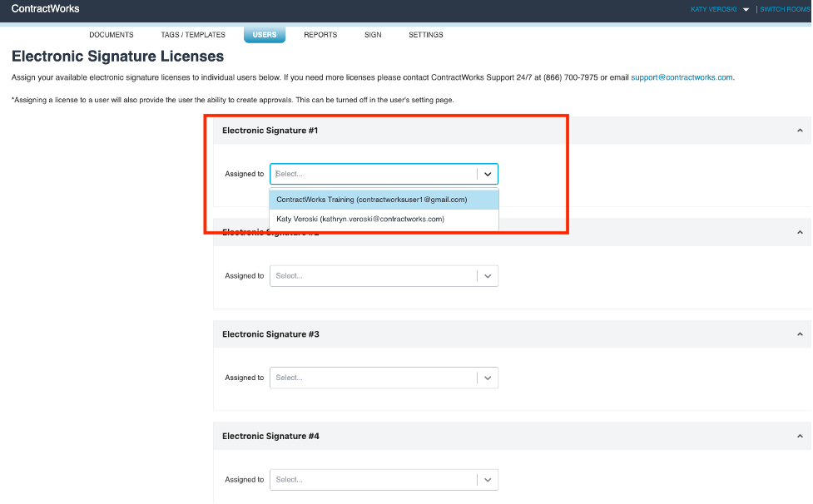Collapse the Electronic Signature #3 section chevron
The image size is (813, 504).
(800, 334)
